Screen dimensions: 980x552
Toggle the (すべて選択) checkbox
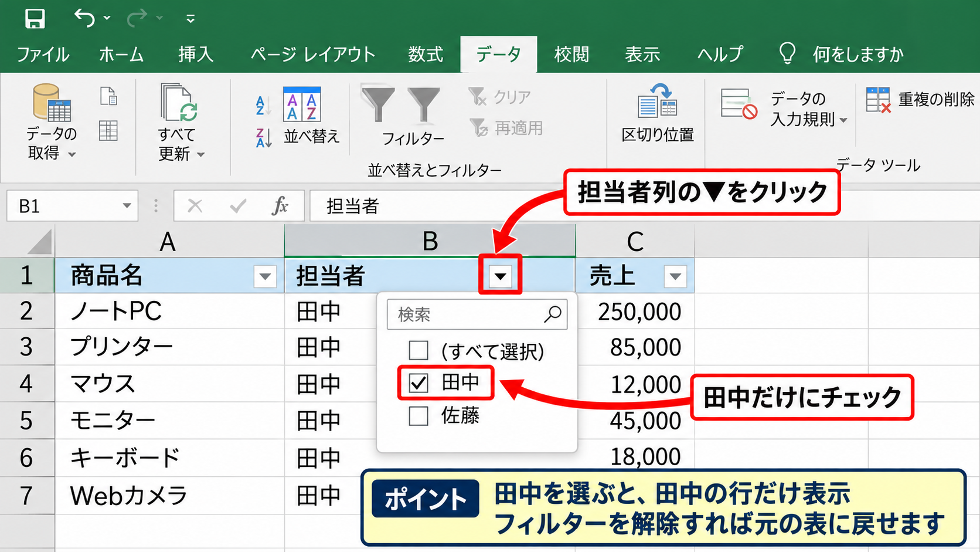coord(418,350)
